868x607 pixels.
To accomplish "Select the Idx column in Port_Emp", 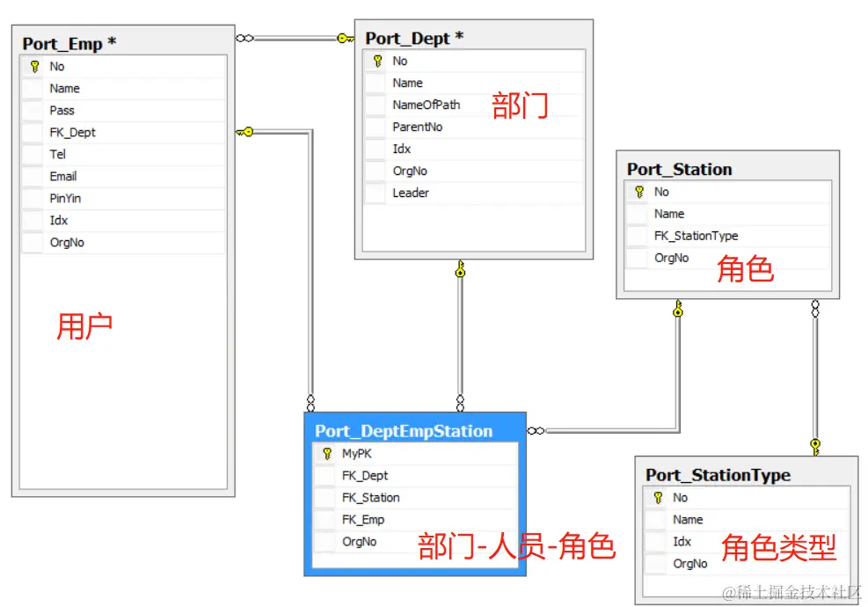I will pos(123,221).
